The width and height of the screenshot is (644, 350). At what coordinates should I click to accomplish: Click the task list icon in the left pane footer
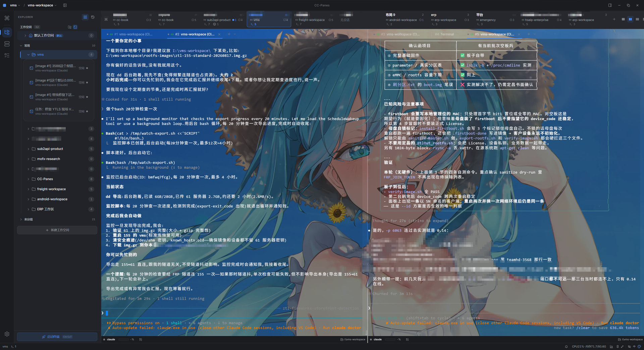(141, 340)
